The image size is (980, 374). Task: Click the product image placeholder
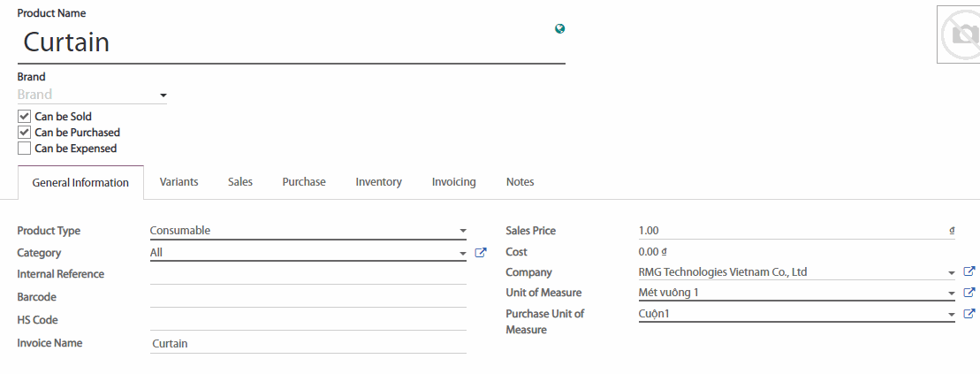[x=959, y=34]
